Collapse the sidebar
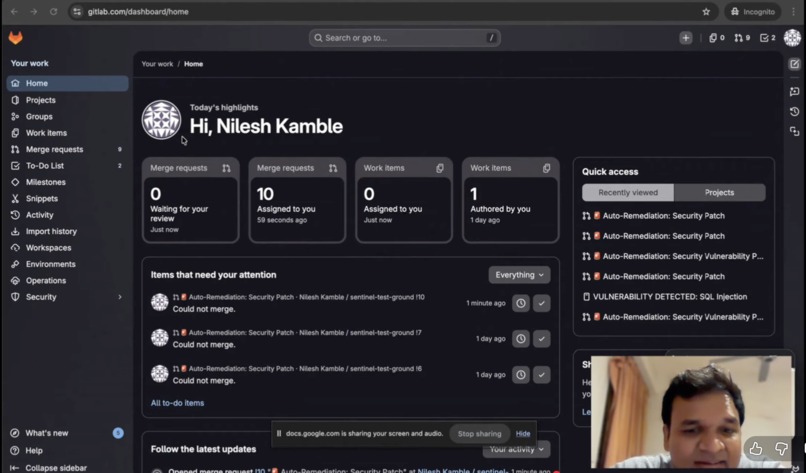Screen dimensions: 806x473 coord(49,467)
